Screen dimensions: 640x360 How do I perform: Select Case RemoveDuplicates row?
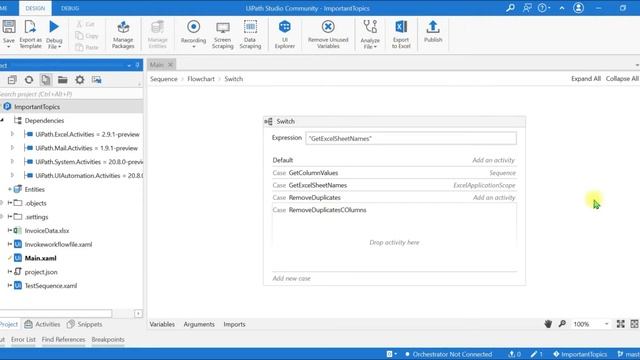point(394,198)
